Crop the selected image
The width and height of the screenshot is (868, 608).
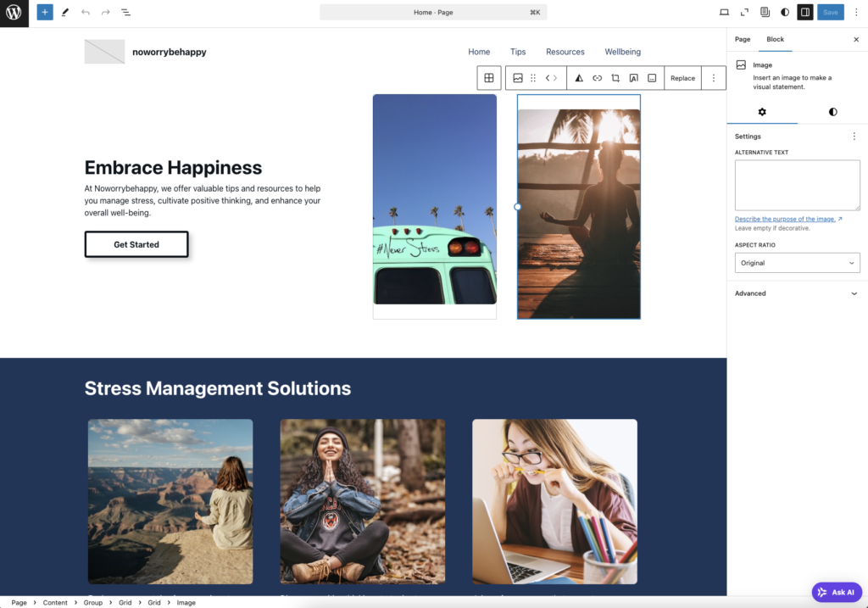[x=615, y=78]
